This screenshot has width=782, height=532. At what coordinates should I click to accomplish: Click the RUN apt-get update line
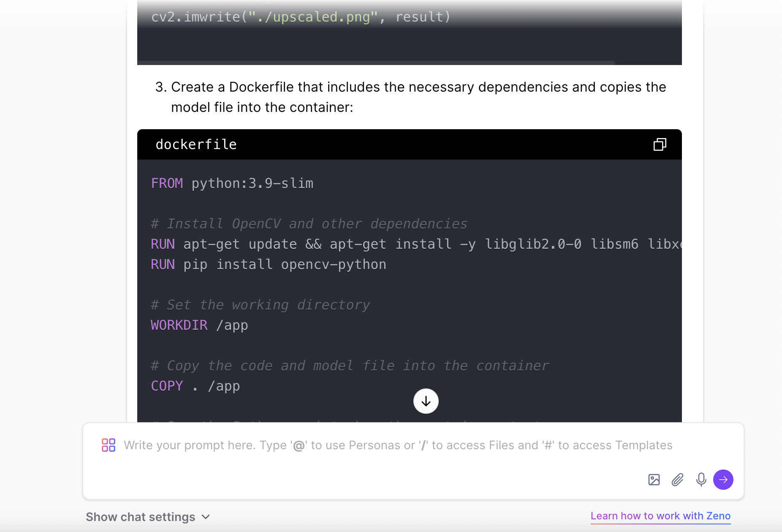pyautogui.click(x=416, y=244)
